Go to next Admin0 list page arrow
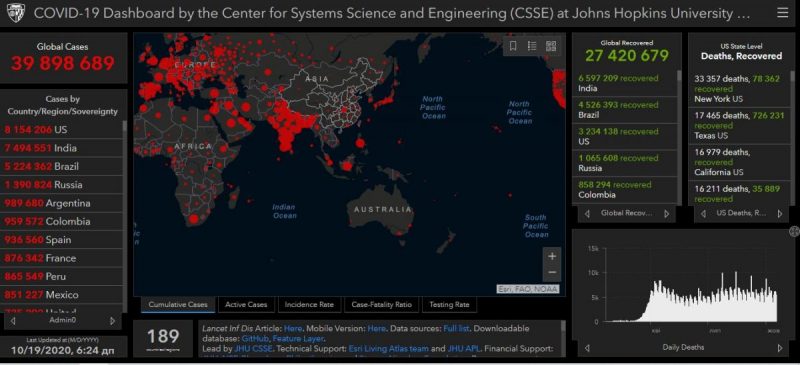Screen dimensions: 800x365 point(112,321)
